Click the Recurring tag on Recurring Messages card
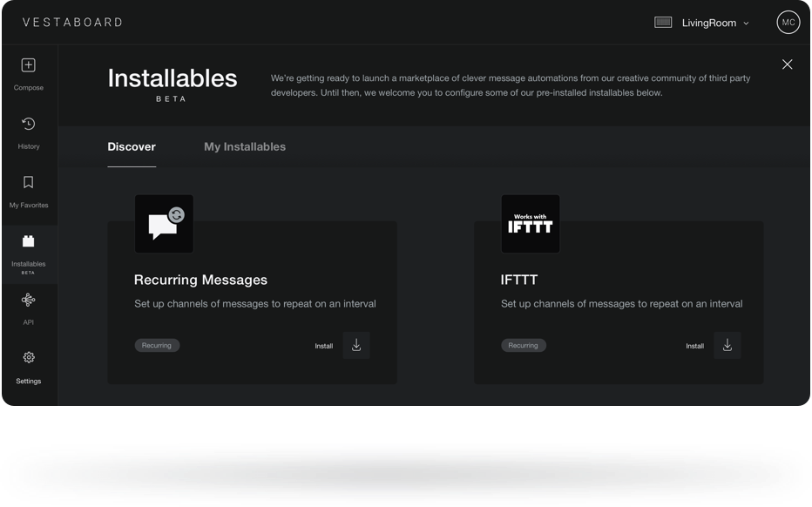Viewport: 812px width, 507px height. click(157, 346)
